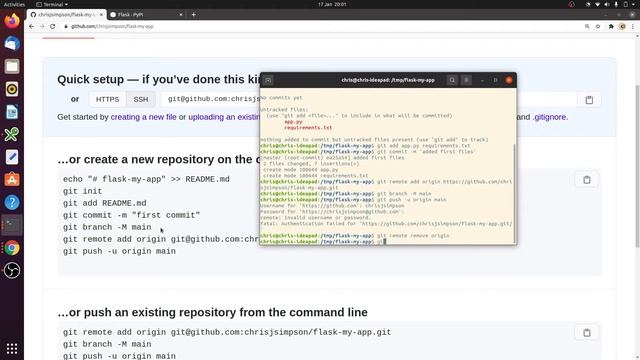Click the terminal window scrollbar
The height and width of the screenshot is (360, 640).
pos(514,192)
